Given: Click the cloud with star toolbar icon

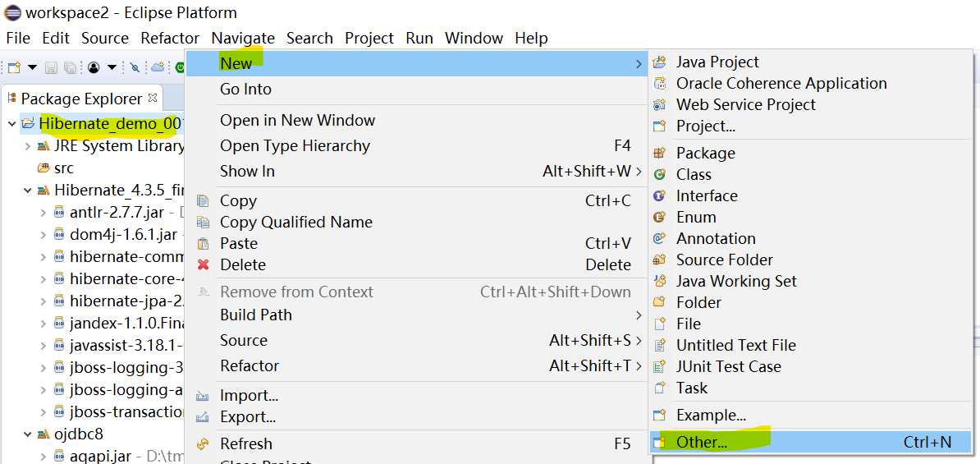Looking at the screenshot, I should [x=158, y=67].
